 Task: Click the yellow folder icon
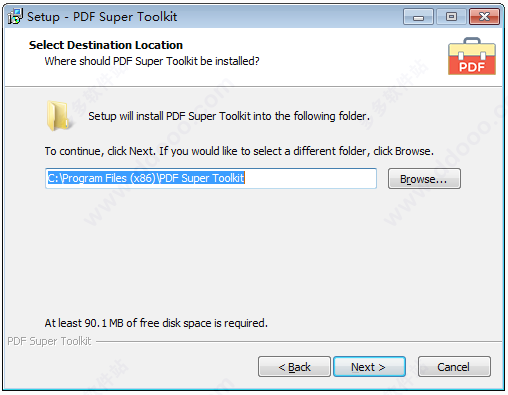[58, 116]
